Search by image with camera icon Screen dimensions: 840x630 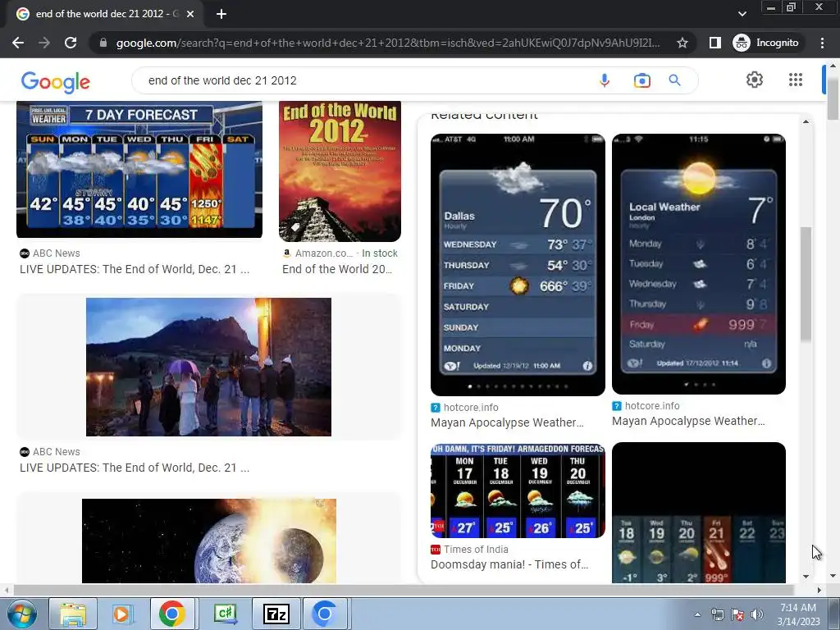pyautogui.click(x=641, y=80)
